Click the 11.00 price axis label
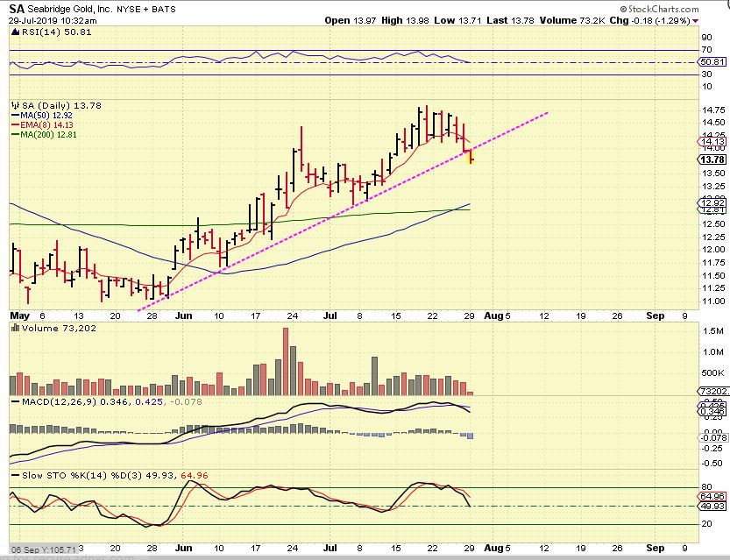 coord(712,301)
